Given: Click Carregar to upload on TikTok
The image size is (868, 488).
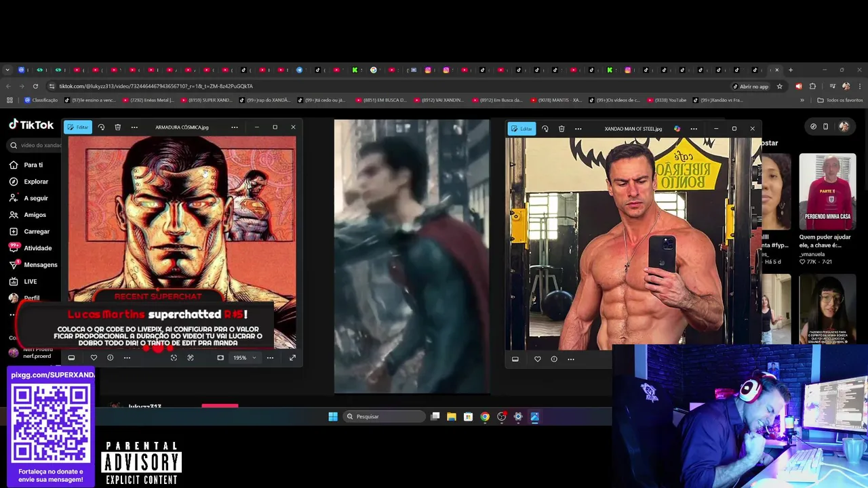Looking at the screenshot, I should click(x=29, y=231).
